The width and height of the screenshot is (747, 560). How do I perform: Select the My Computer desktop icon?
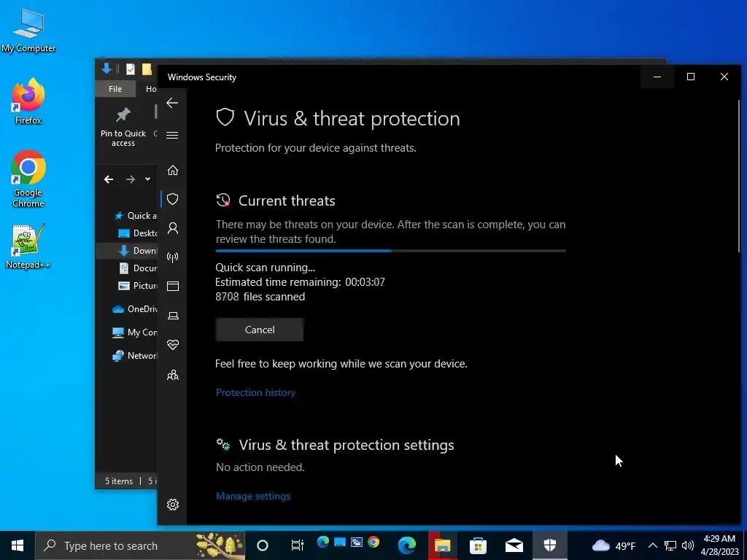[x=28, y=31]
